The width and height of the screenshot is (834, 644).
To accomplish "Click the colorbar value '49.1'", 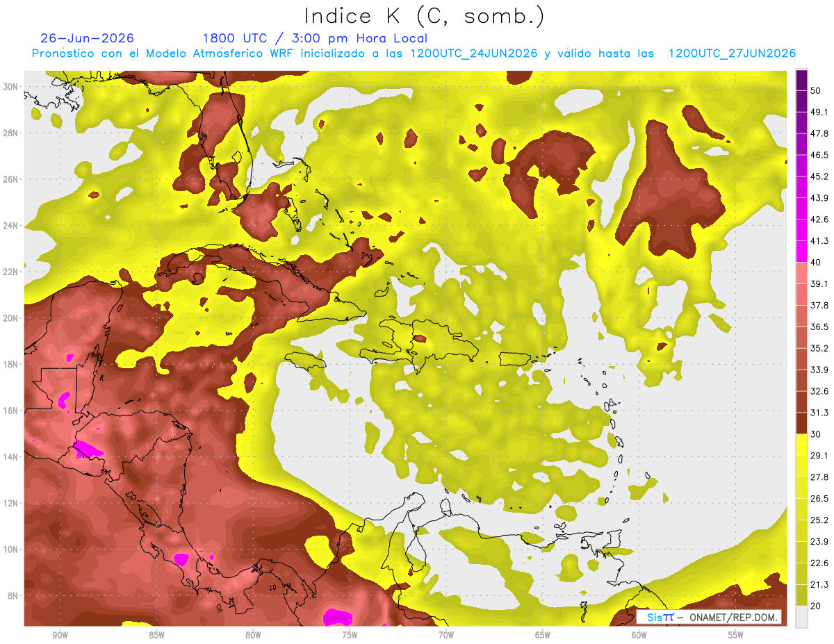I will 819,112.
